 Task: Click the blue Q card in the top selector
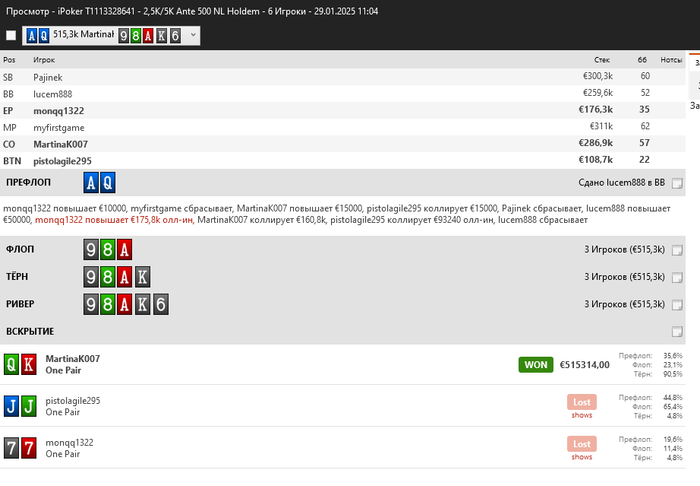coord(43,35)
